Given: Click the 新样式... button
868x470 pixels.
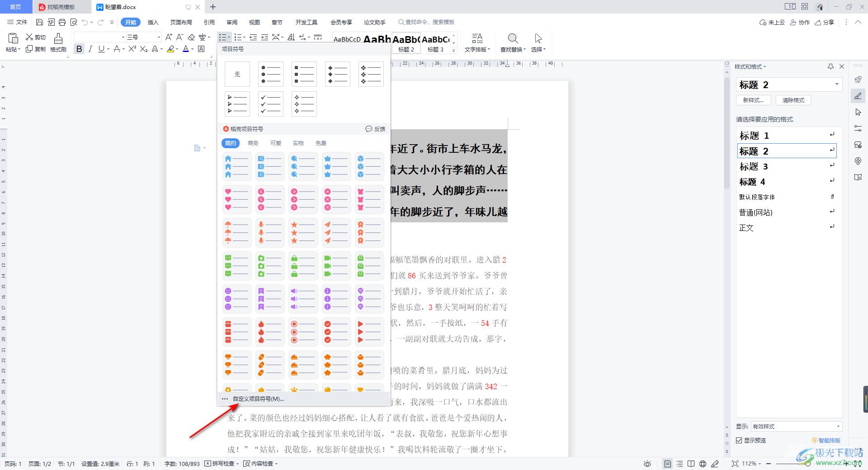Looking at the screenshot, I should tap(753, 100).
